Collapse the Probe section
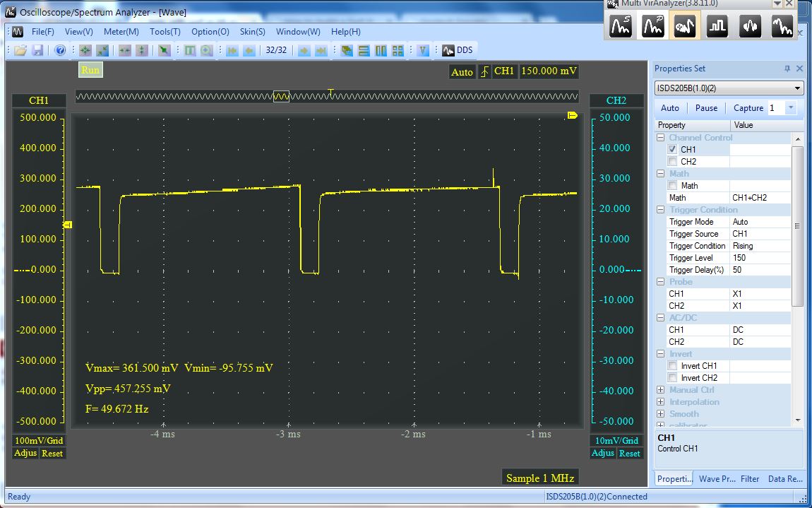812x508 pixels. [660, 281]
